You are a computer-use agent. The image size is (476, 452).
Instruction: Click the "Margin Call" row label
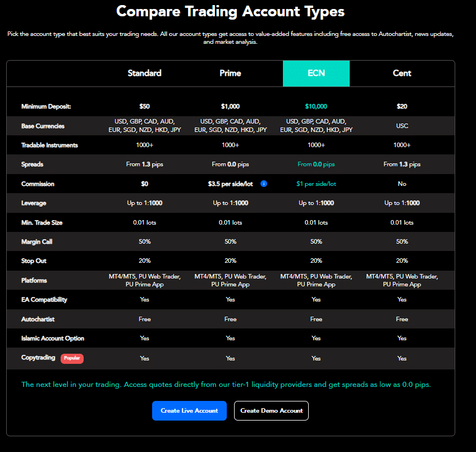36,242
